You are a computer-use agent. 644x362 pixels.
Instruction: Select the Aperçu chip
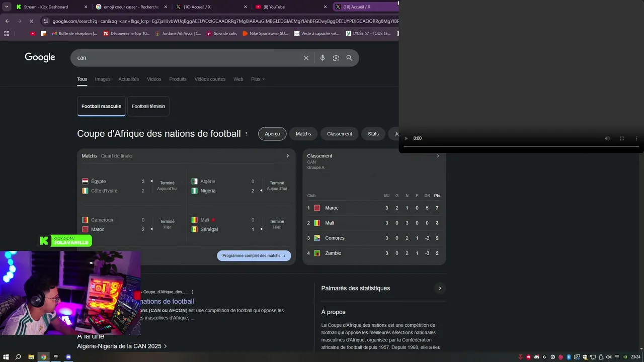tap(272, 134)
